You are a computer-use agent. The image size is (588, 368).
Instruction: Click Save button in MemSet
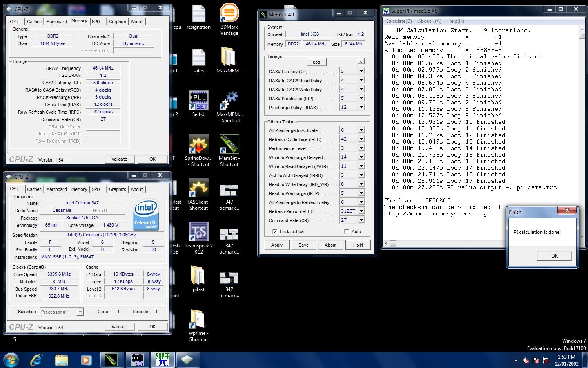303,245
